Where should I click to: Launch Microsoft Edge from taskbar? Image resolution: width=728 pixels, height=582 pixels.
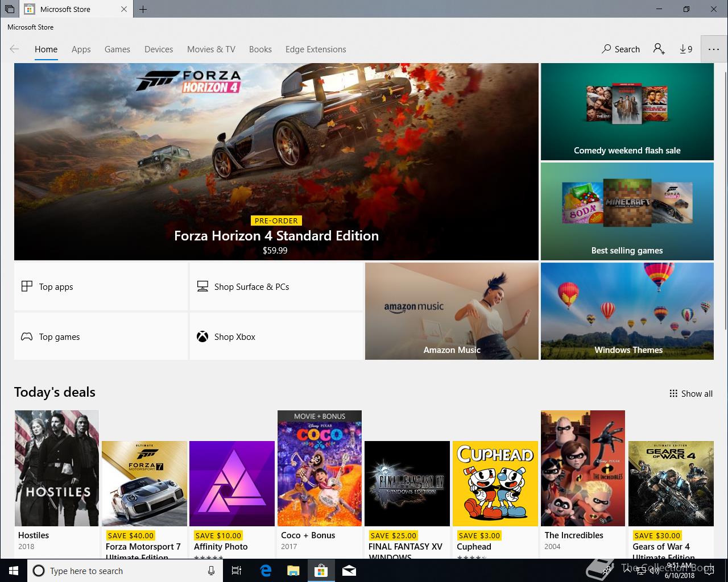[x=266, y=571]
